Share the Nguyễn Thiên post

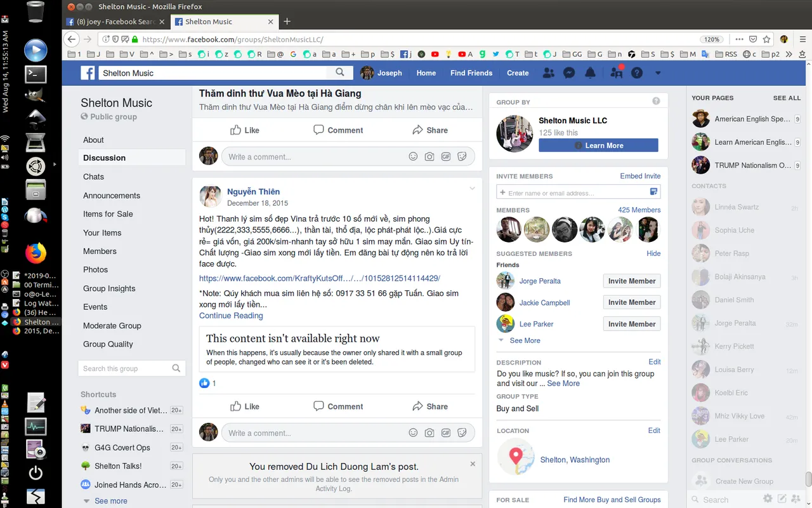430,406
